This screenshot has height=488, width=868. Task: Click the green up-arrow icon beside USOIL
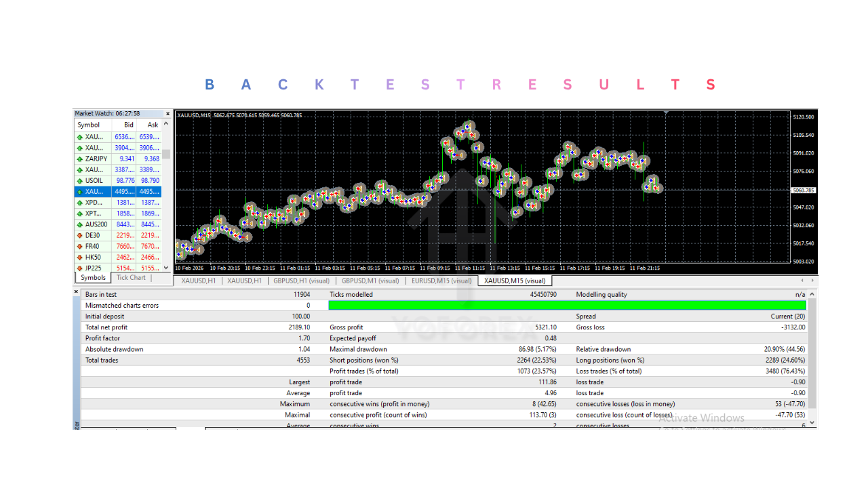point(81,180)
